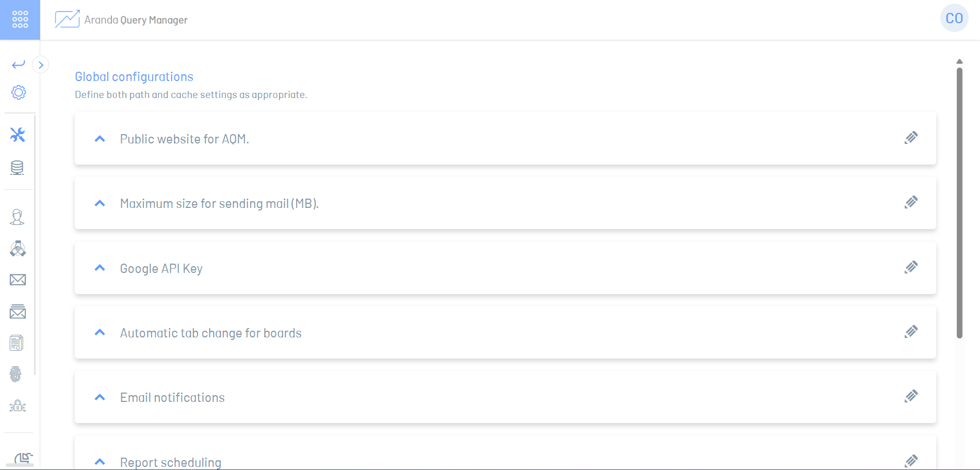980x470 pixels.
Task: Open settings gear in sidebar
Action: tap(19, 93)
